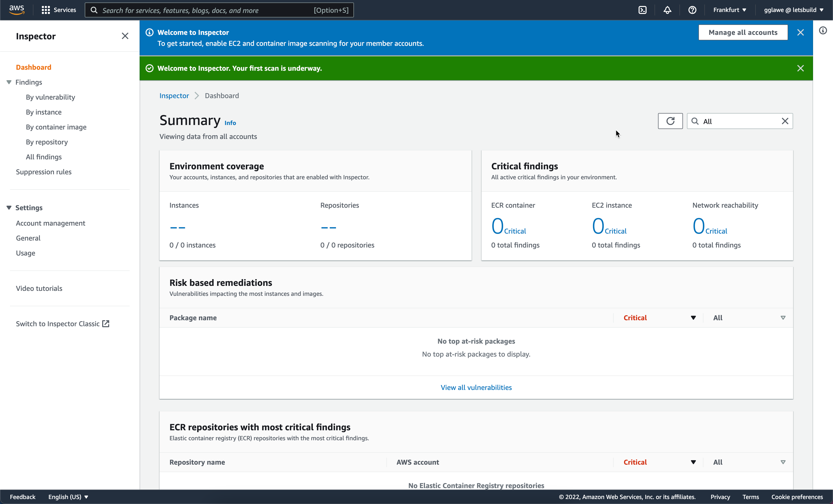Click Network reachability 0 Critical count
The image size is (833, 504).
point(710,226)
